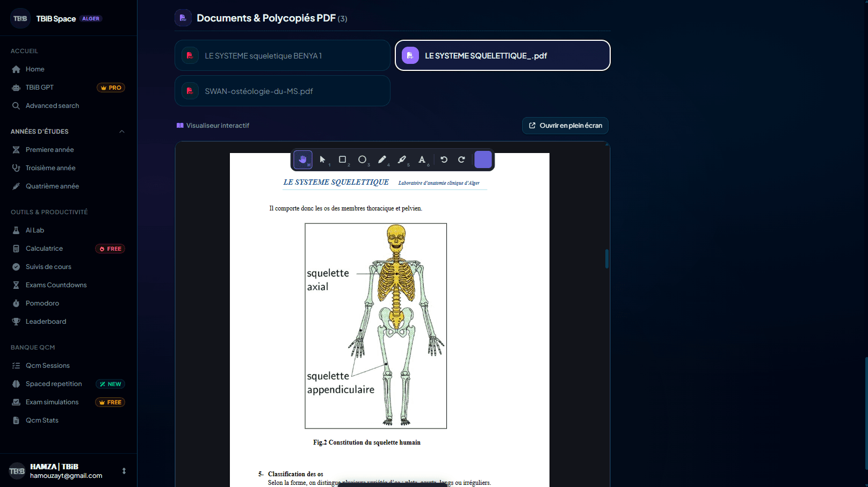Open Qcm Stats
Viewport: 868px width, 487px height.
click(x=69, y=420)
